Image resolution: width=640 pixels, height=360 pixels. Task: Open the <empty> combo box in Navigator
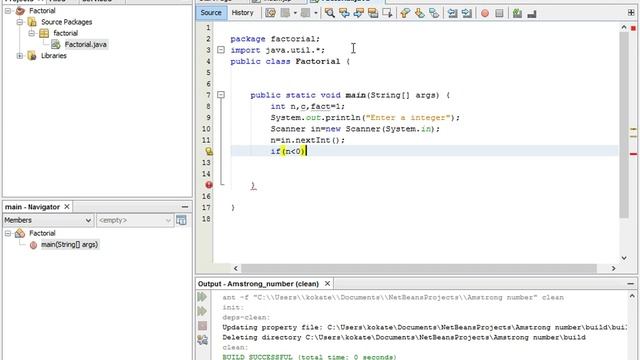click(x=134, y=220)
